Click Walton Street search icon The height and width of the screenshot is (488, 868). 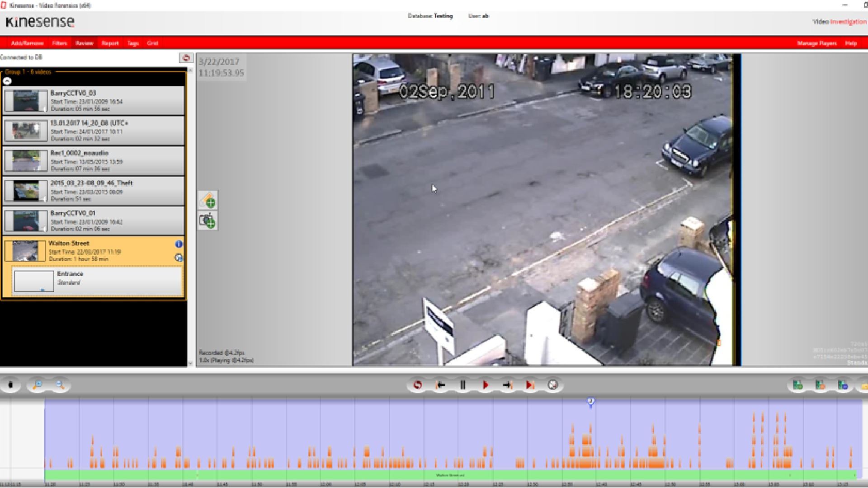click(x=179, y=258)
